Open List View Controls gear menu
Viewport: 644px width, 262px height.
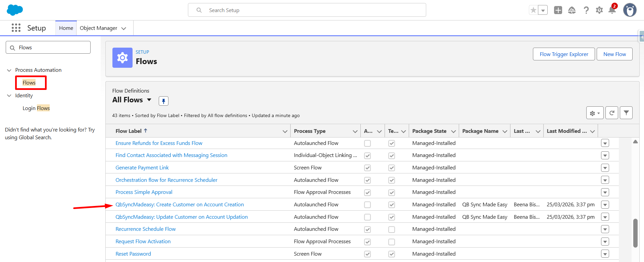click(595, 113)
